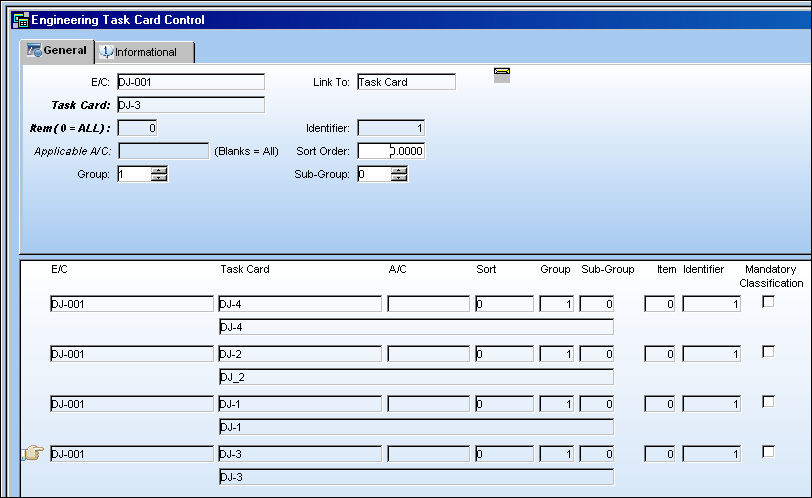Click the Item cell in DJ-3 grid row
This screenshot has height=498, width=812.
(660, 454)
